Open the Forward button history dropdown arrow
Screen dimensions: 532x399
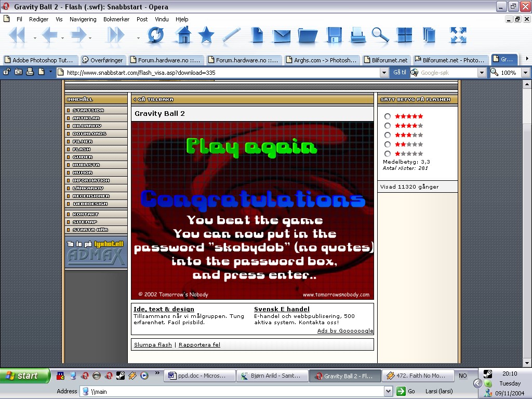[90, 38]
